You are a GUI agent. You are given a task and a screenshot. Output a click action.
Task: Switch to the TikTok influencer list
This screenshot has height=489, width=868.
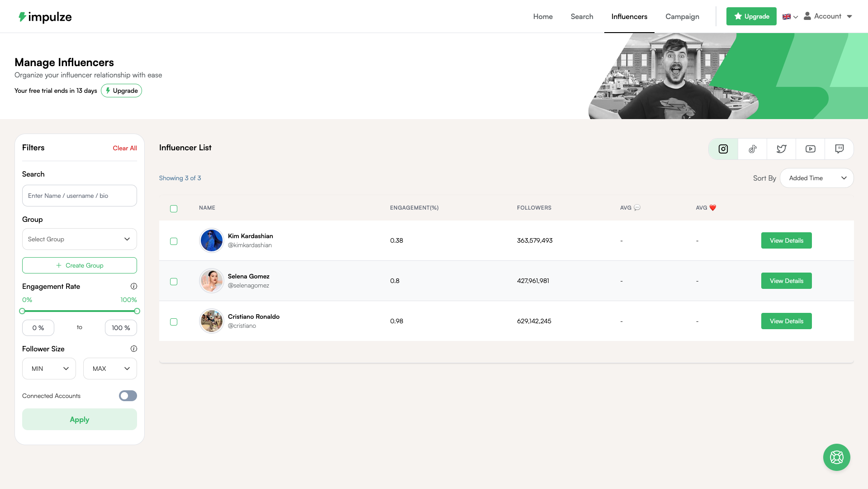click(x=752, y=149)
